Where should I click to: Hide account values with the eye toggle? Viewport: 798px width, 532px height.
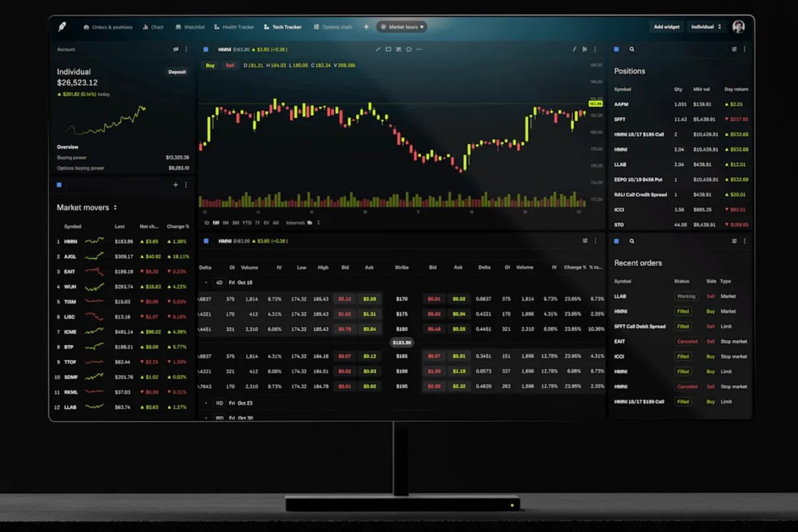click(x=176, y=49)
